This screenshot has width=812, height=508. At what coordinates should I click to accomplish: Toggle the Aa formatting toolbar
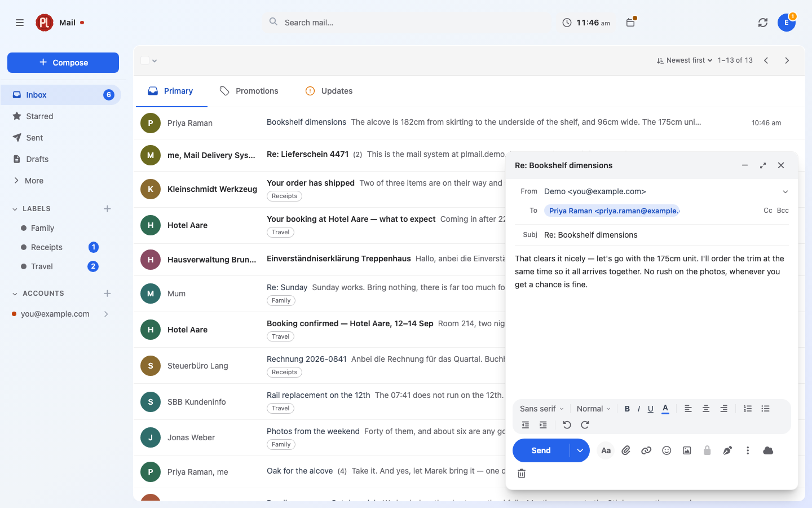[x=606, y=450]
